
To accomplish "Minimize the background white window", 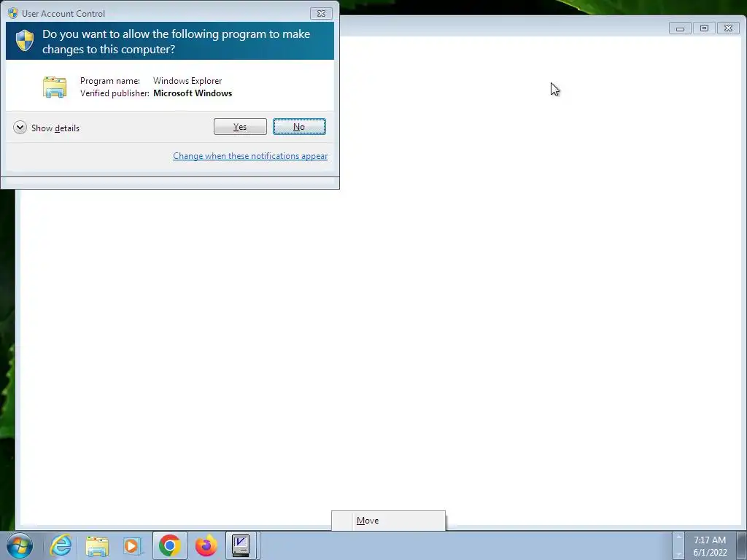I will point(680,28).
